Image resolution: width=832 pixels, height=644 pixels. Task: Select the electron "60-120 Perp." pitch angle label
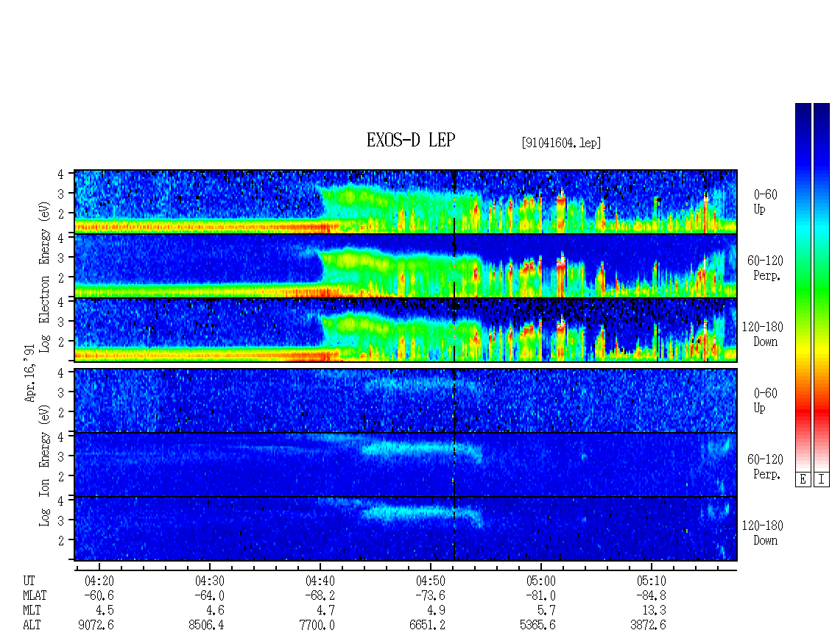coord(765,268)
